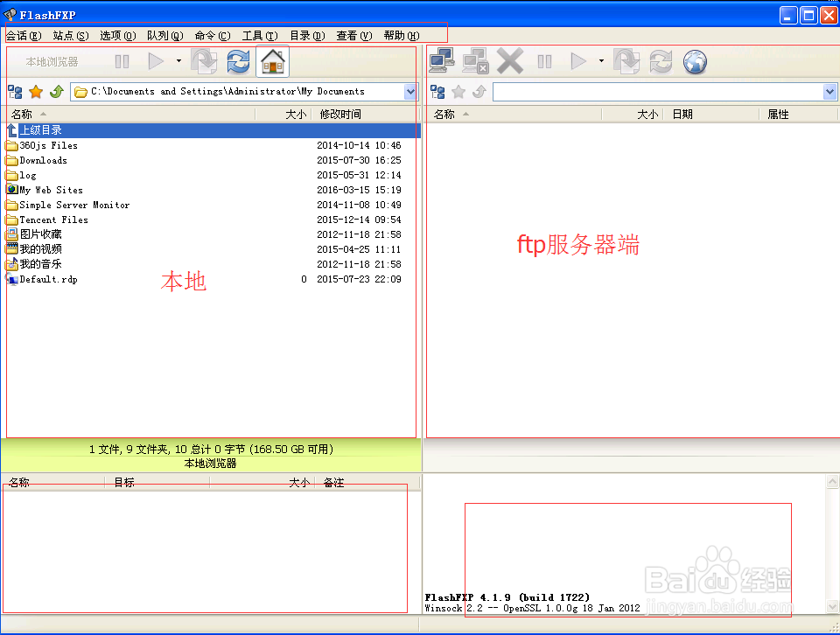This screenshot has width=840, height=635.
Task: Open the 目录(D) menu
Action: tap(307, 35)
